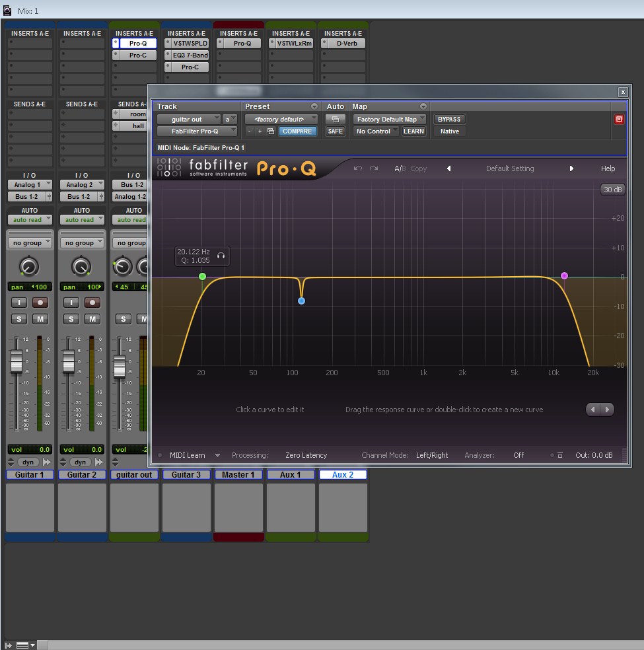Toggle input monitoring on Guitar 1

(x=18, y=303)
